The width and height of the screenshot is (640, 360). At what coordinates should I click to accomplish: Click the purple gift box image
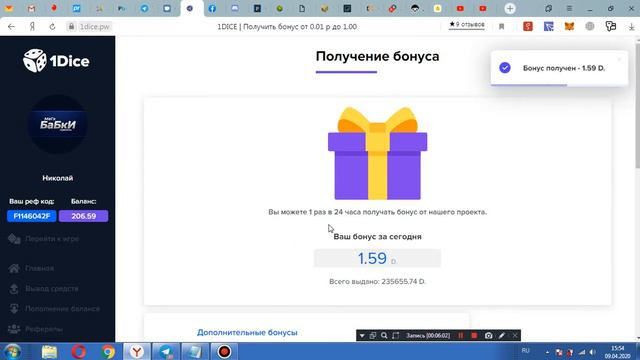pyautogui.click(x=378, y=153)
